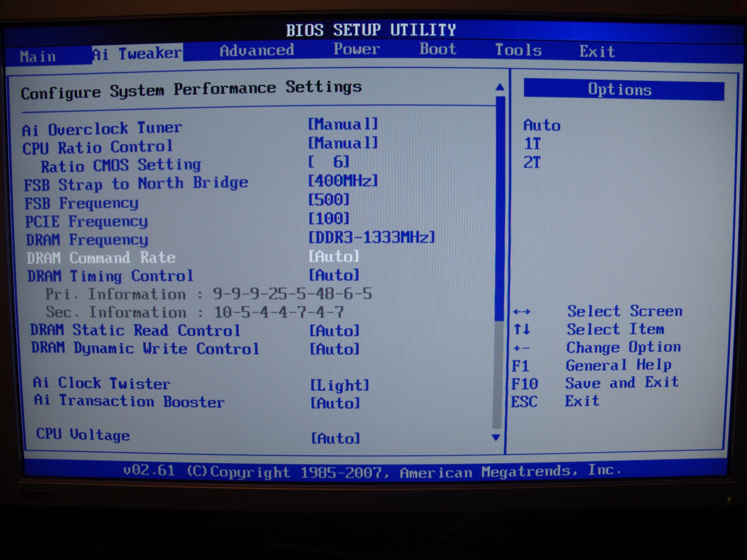Click the scroll up arrow icon
The image size is (747, 560).
tap(500, 87)
